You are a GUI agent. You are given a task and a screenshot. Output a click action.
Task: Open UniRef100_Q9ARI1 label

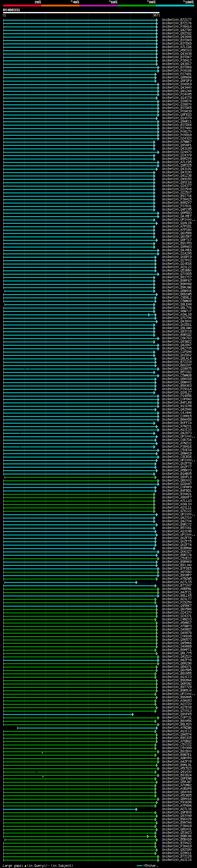(177, 122)
